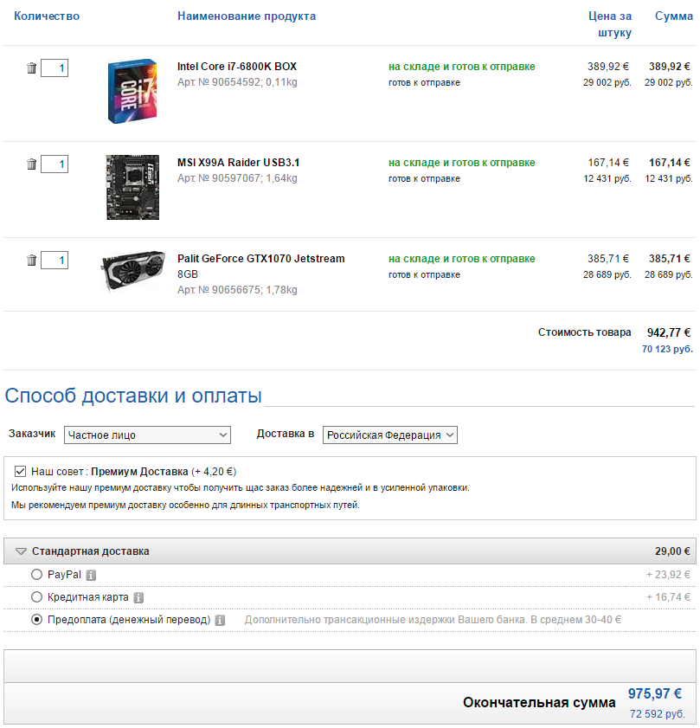
Task: Remove Palit GeForce GTX1070 with trash icon
Action: tap(31, 260)
